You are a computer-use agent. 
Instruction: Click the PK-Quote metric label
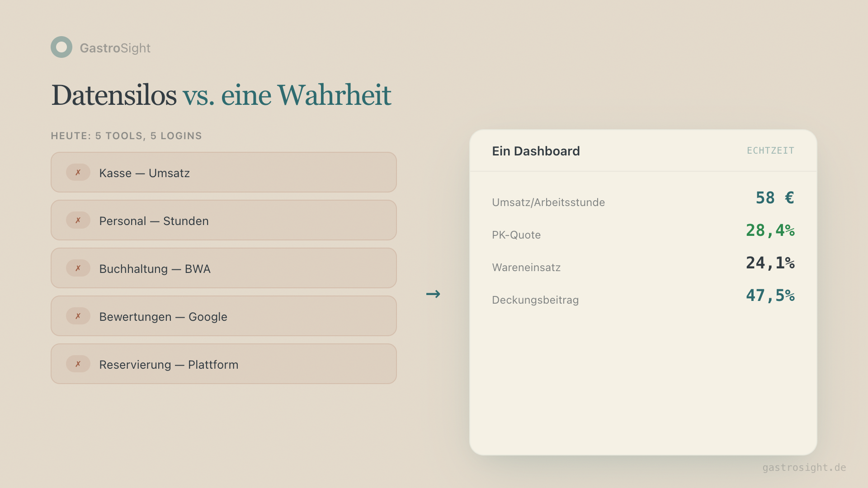[x=516, y=235]
